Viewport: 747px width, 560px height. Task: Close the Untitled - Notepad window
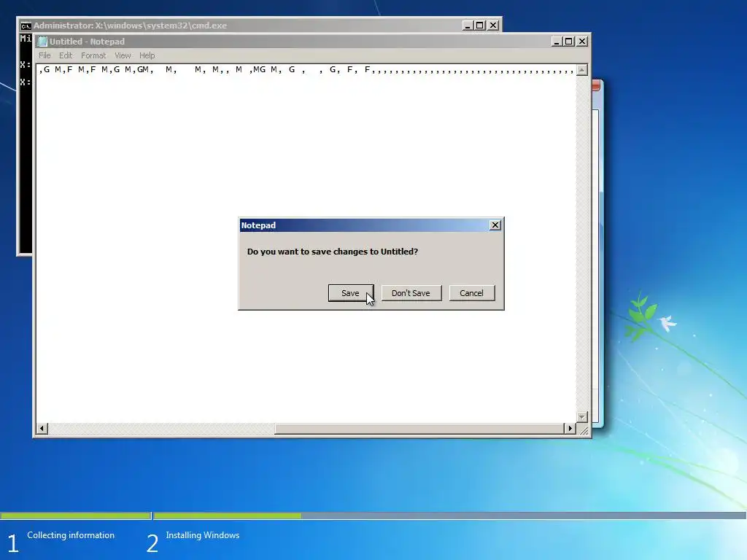[x=581, y=42]
